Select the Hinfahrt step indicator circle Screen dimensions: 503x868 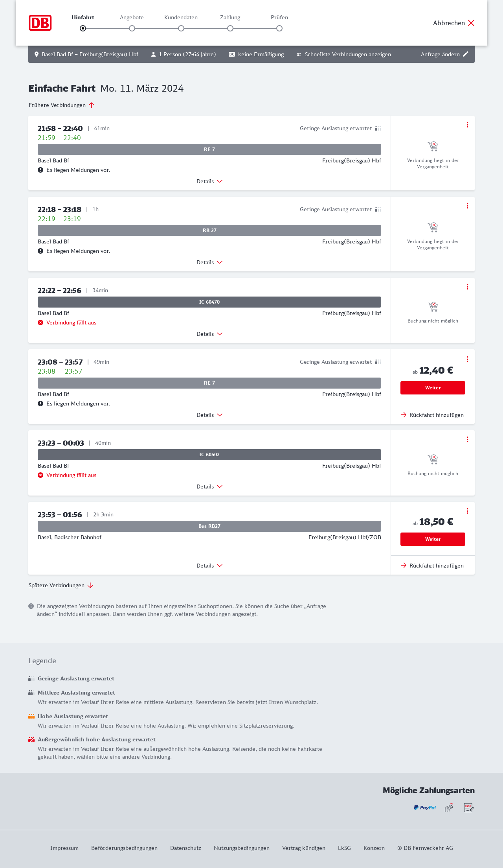point(83,28)
